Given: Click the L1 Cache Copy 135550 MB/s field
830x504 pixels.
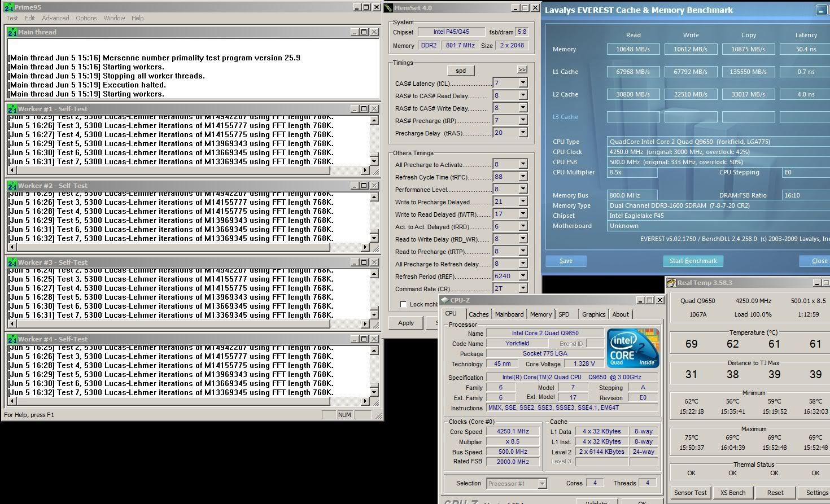Looking at the screenshot, I should coord(748,72).
